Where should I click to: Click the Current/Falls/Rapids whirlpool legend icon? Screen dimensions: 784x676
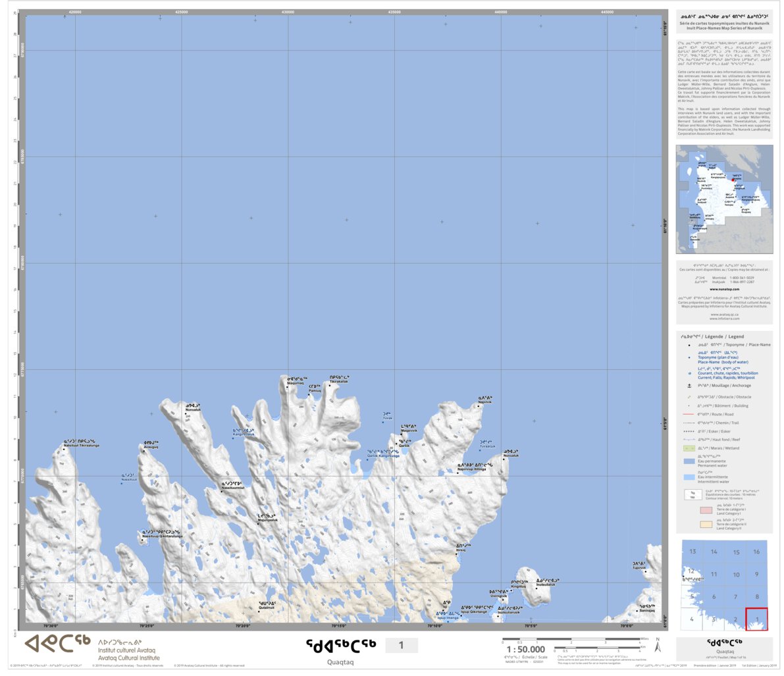coord(690,374)
